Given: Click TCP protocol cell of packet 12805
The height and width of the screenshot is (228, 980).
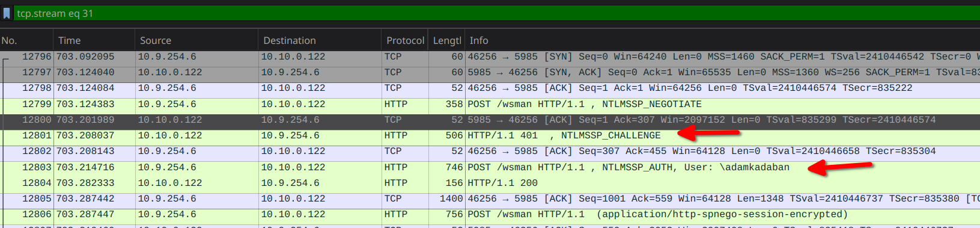Looking at the screenshot, I should point(393,199).
